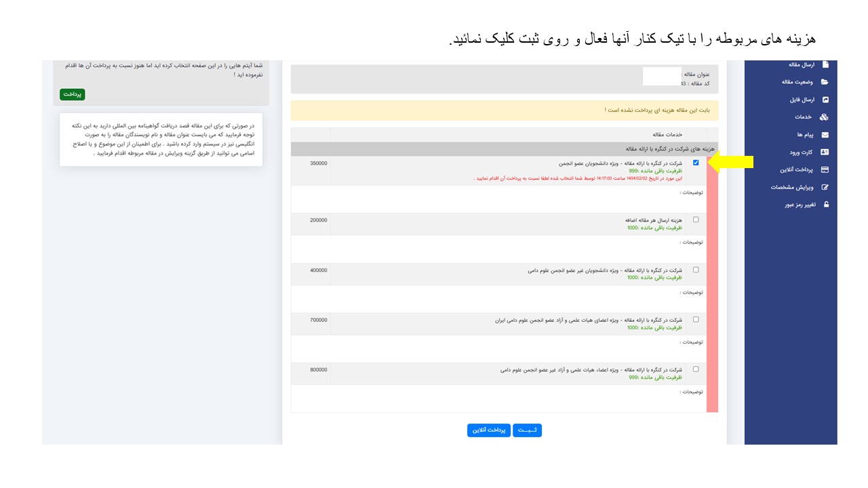Open the وضعیت مقاله folder icon
The height and width of the screenshot is (488, 868).
825,82
